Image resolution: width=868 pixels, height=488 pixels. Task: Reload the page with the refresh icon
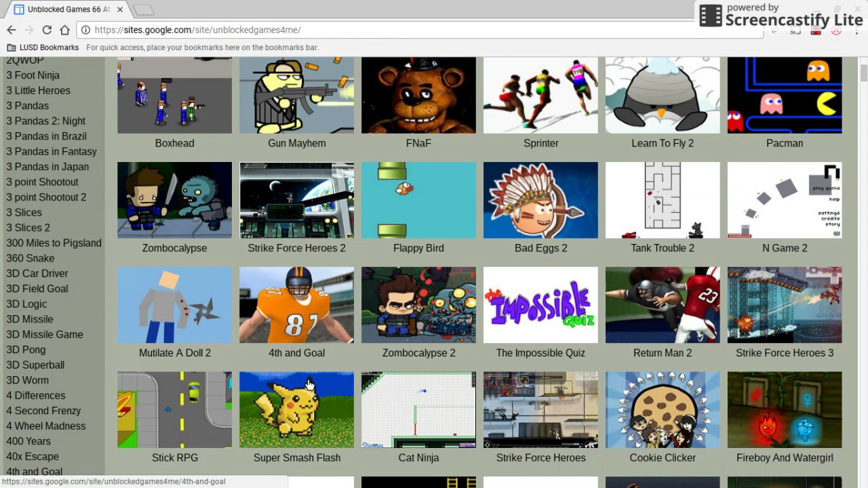pyautogui.click(x=47, y=30)
